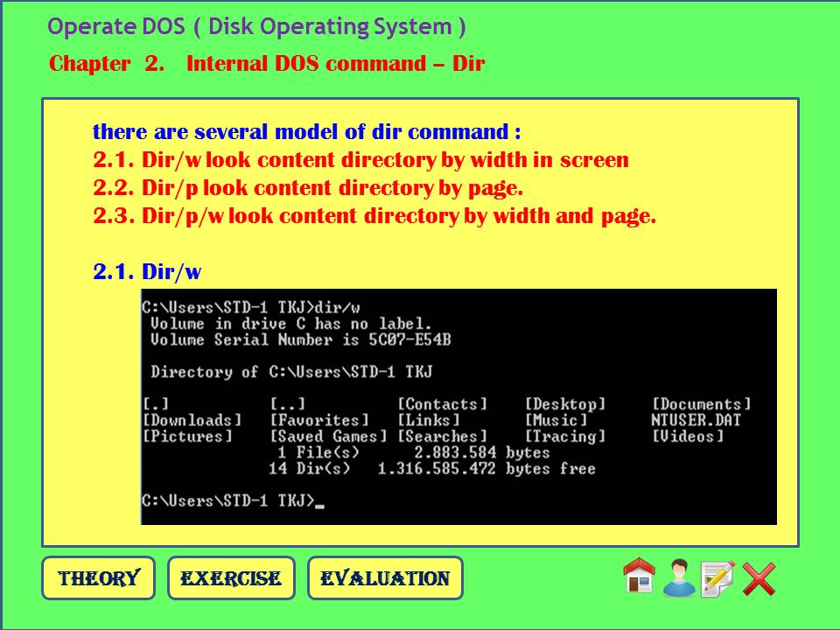Click the '[Links]' directory entry
840x630 pixels.
[x=428, y=420]
